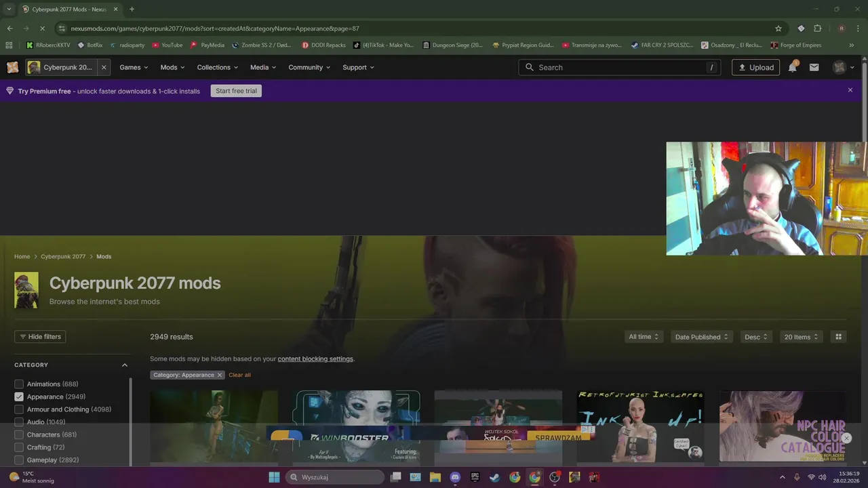Screen dimensions: 868x488
Task: Open the Community dropdown menu
Action: coord(309,67)
